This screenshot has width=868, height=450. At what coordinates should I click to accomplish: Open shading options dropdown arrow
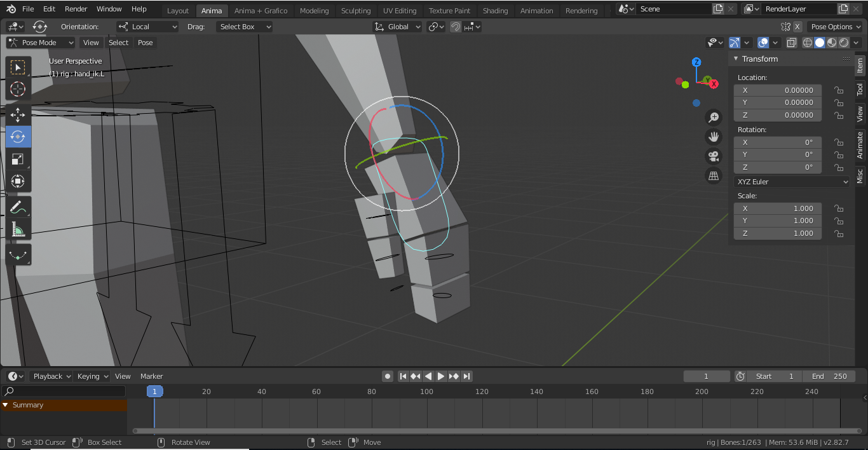click(x=855, y=43)
